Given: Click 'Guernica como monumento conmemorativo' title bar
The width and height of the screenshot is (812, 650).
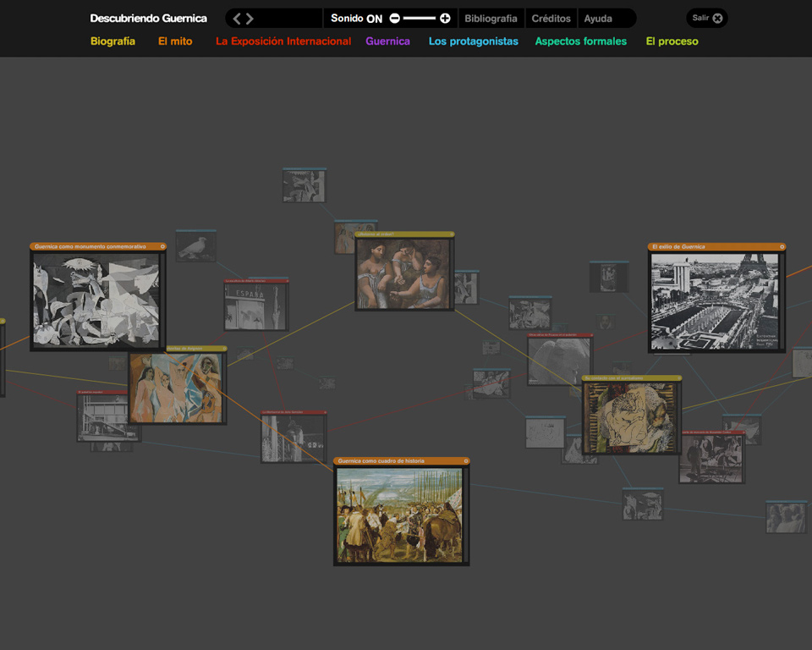Looking at the screenshot, I should pos(98,247).
